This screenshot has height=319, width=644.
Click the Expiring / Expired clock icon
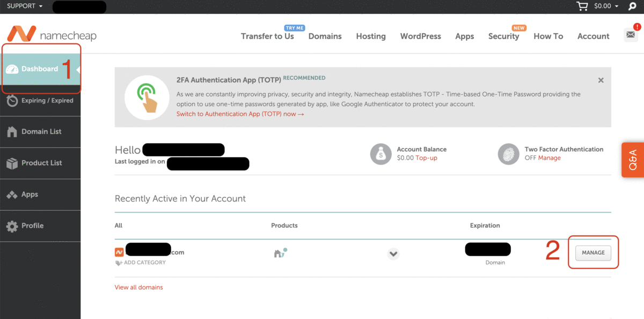click(x=12, y=100)
